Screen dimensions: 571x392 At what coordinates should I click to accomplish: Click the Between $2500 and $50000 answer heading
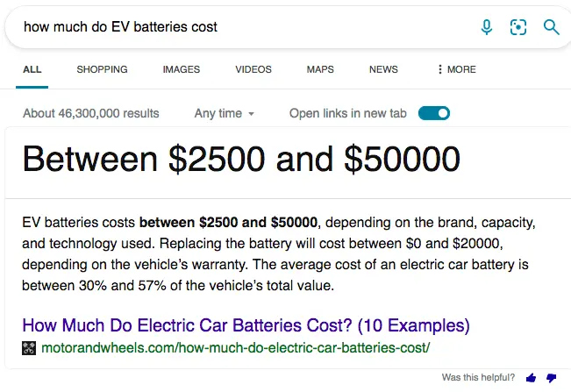click(241, 159)
